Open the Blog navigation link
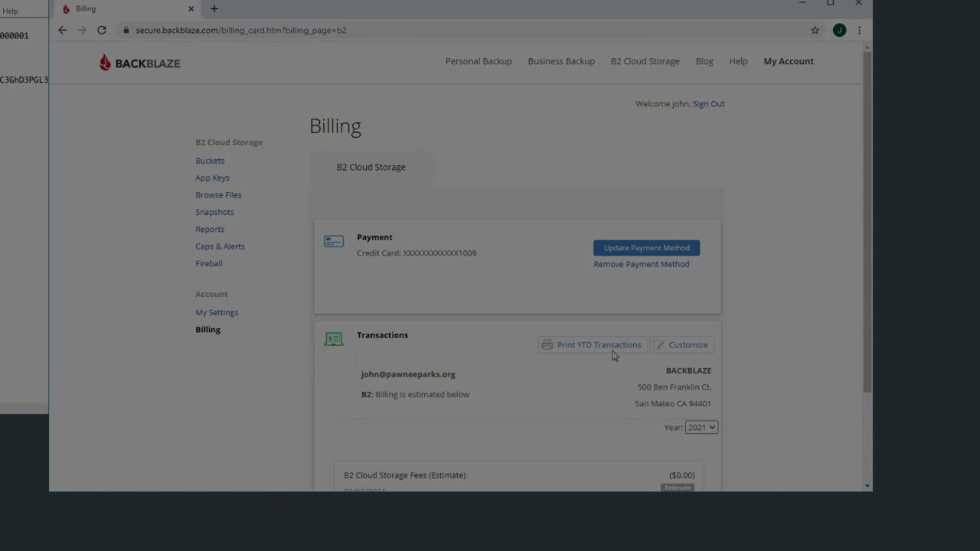Viewport: 980px width, 551px height. click(x=704, y=61)
